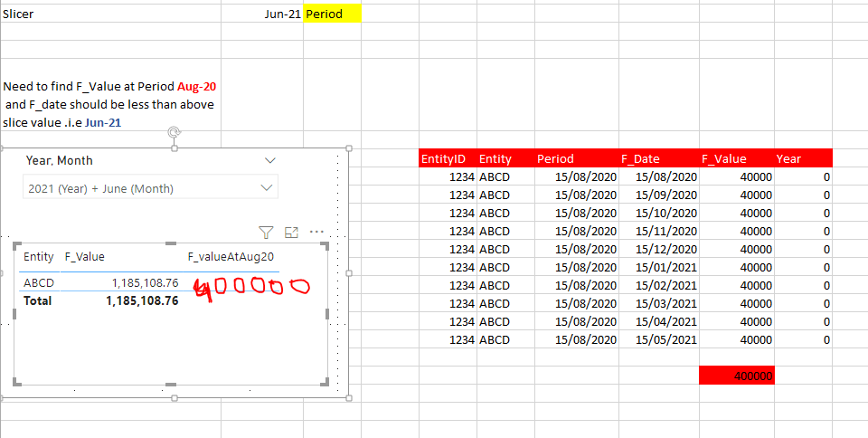The height and width of the screenshot is (438, 868).
Task: Click the Total row label in the visual
Action: coord(38,300)
